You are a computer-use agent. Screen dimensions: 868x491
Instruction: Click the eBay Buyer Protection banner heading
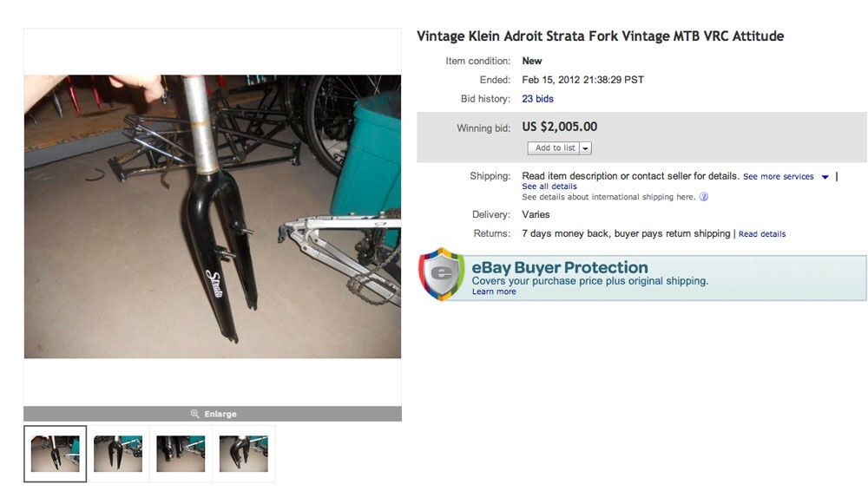tap(560, 267)
